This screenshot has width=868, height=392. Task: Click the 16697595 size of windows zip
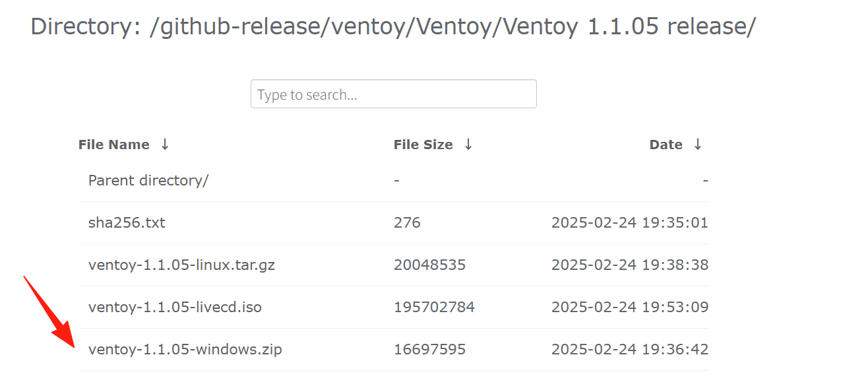click(429, 349)
